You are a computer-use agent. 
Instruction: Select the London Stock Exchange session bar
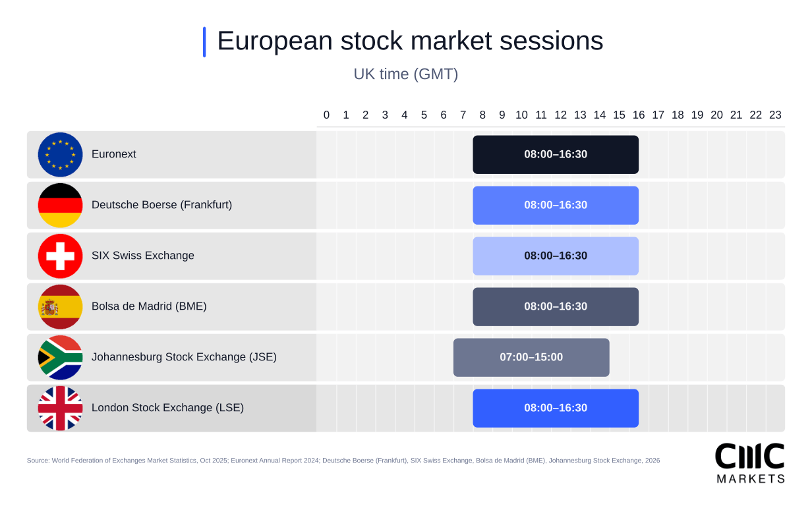[556, 408]
